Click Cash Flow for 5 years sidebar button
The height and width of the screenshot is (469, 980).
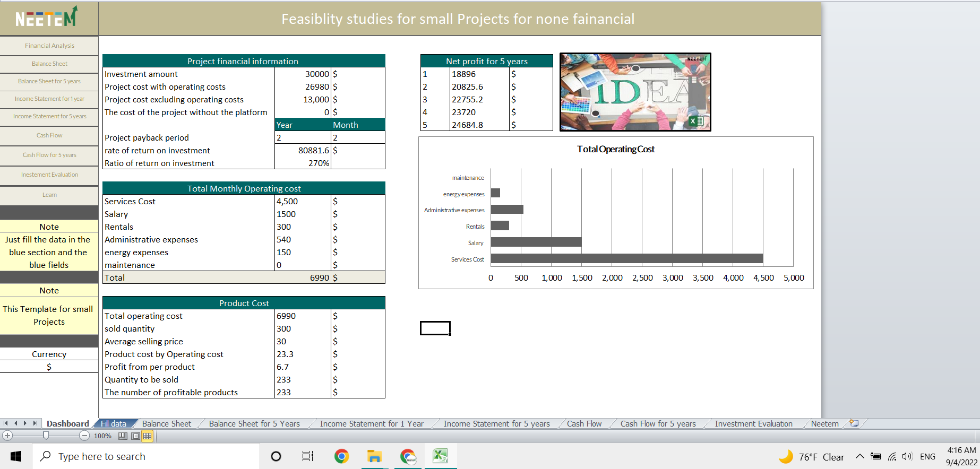tap(49, 155)
